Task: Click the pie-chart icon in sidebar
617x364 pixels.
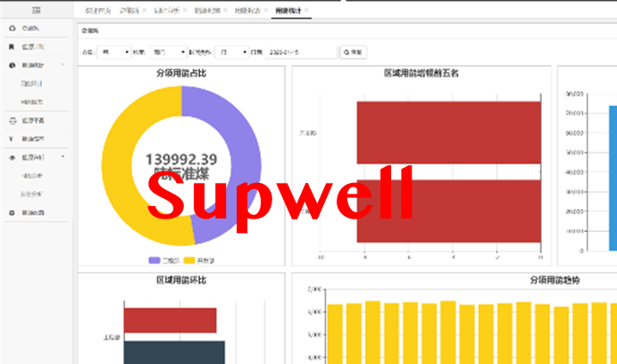Action: [x=12, y=65]
